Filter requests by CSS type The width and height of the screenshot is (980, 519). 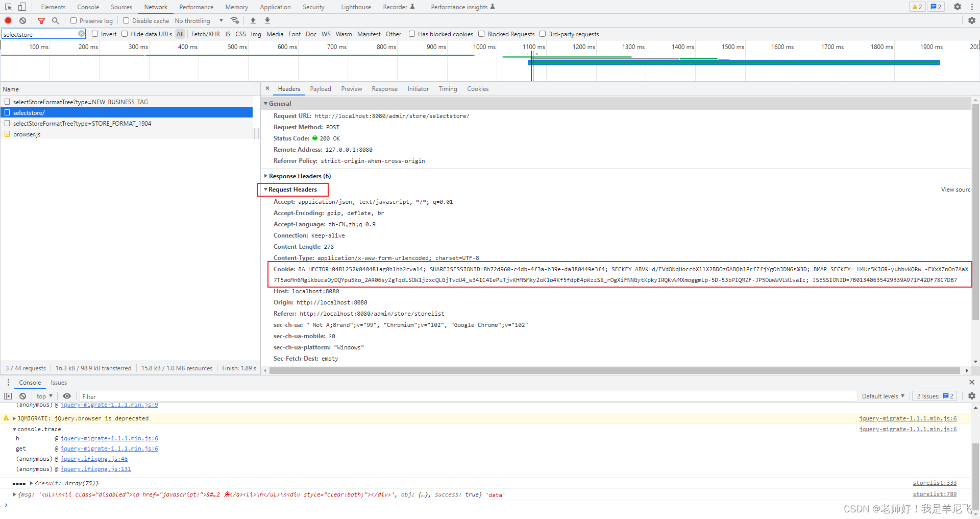240,34
